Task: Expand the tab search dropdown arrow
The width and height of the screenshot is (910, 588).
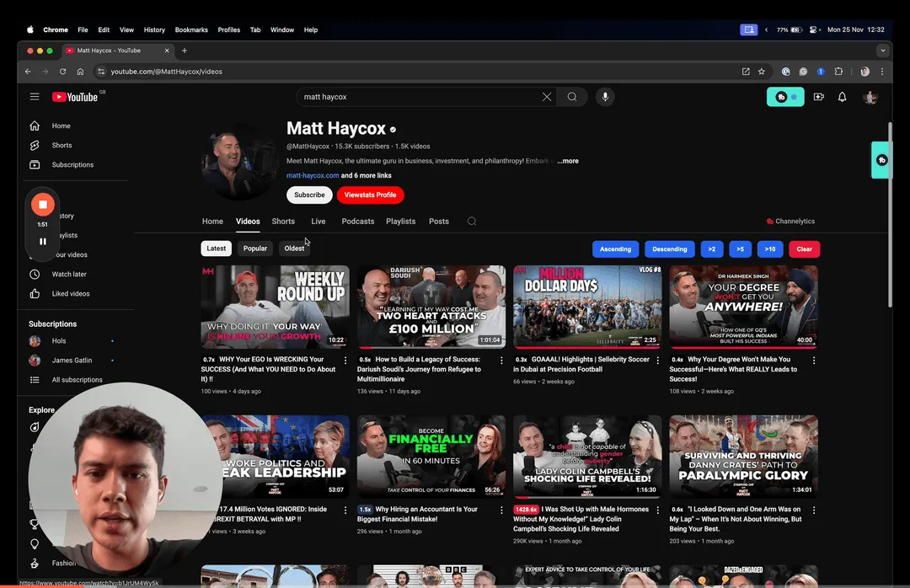Action: tap(883, 51)
